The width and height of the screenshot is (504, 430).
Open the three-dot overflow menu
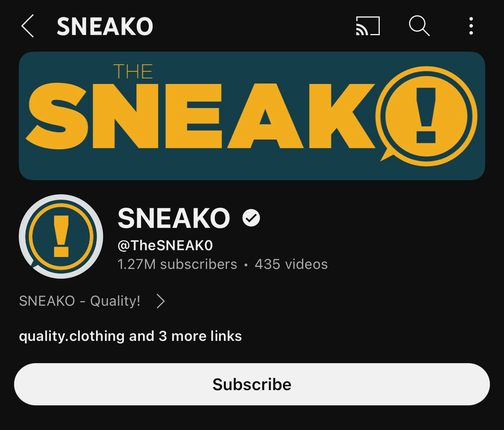pos(471,26)
